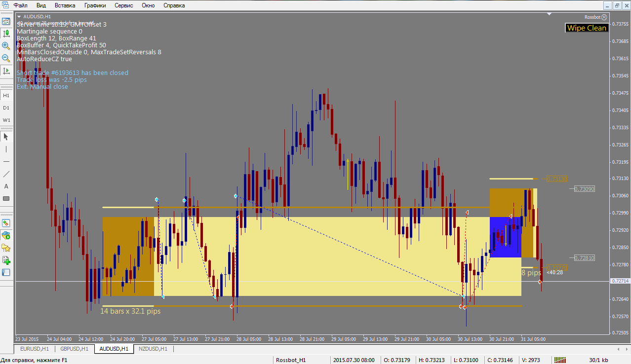Click the 0.73090 price label
631x364 pixels.
pos(585,188)
